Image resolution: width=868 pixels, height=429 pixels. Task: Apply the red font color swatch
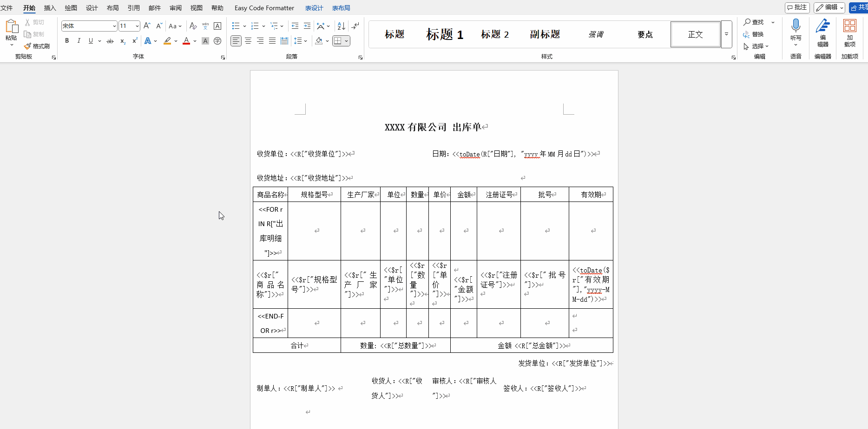point(186,41)
